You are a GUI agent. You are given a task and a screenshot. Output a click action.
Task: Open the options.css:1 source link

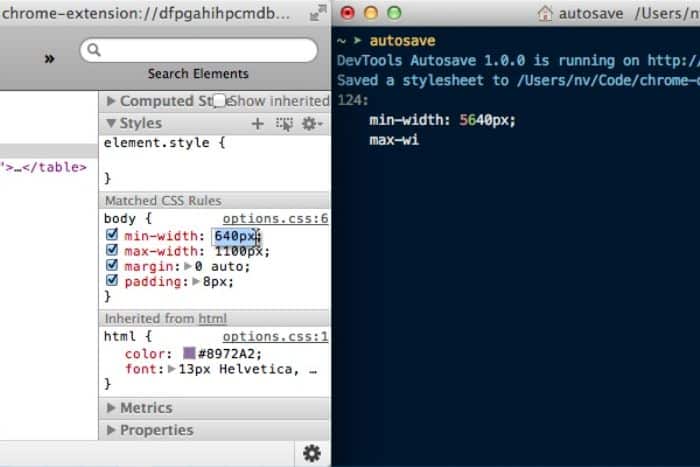point(275,337)
